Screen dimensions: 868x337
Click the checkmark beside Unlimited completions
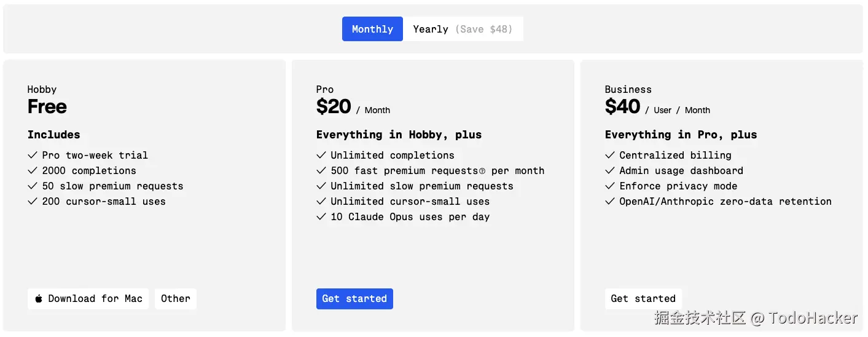(321, 156)
